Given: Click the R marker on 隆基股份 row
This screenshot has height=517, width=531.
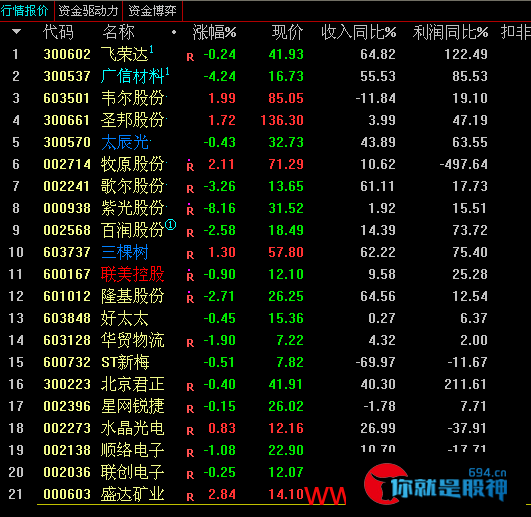Looking at the screenshot, I should [x=190, y=298].
